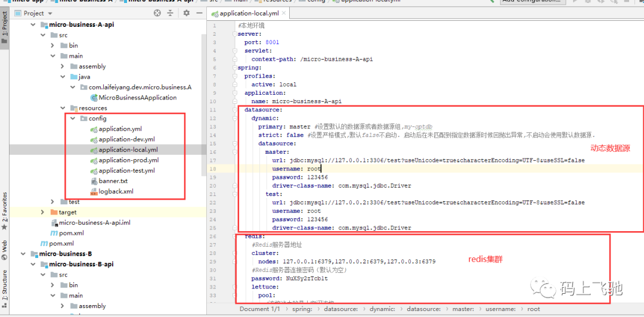Click micro-business-A-api.iml file icon
Viewport: 644px width, 317px height.
tap(54, 223)
